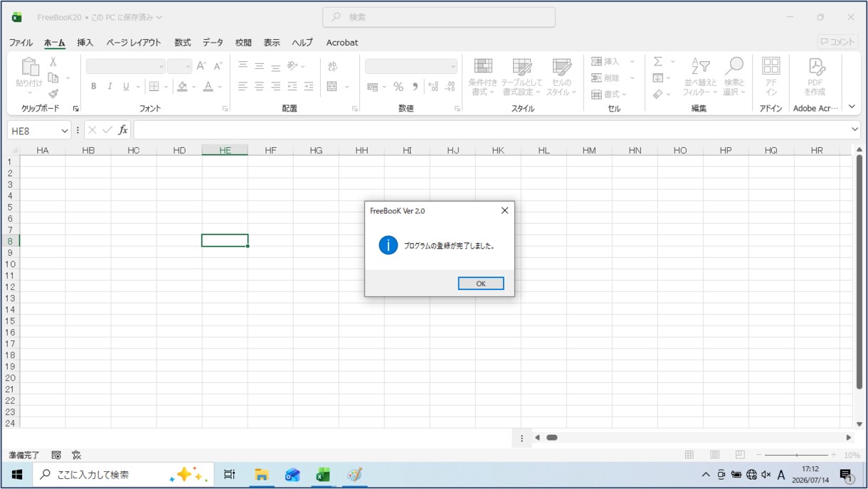Click the PDF create icon
Image resolution: width=868 pixels, height=489 pixels.
[815, 67]
